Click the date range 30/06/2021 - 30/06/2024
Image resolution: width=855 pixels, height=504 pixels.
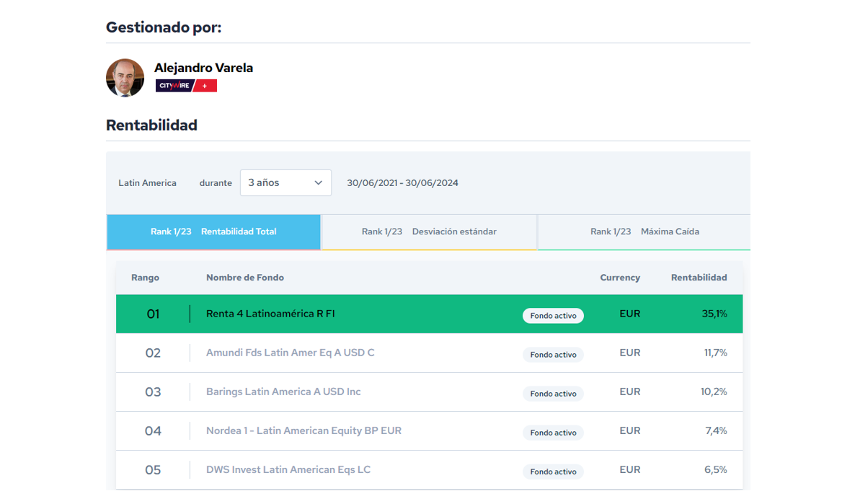point(402,183)
